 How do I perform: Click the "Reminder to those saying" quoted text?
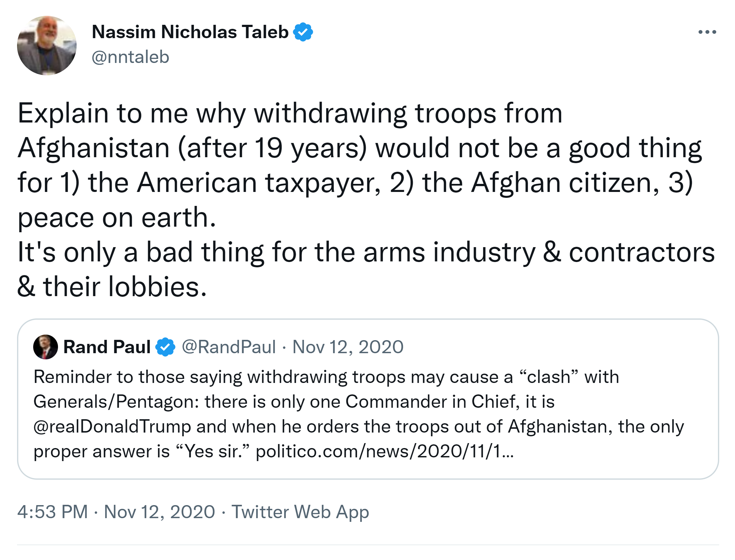pyautogui.click(x=326, y=377)
